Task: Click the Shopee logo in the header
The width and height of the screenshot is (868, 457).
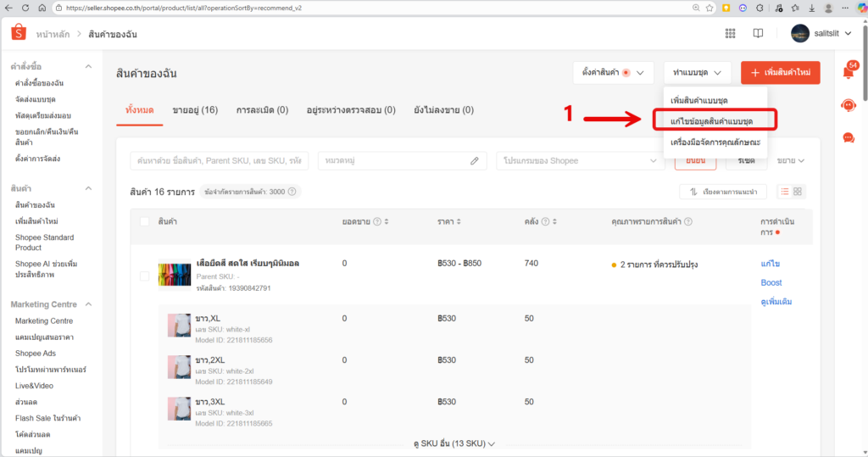Action: click(17, 34)
